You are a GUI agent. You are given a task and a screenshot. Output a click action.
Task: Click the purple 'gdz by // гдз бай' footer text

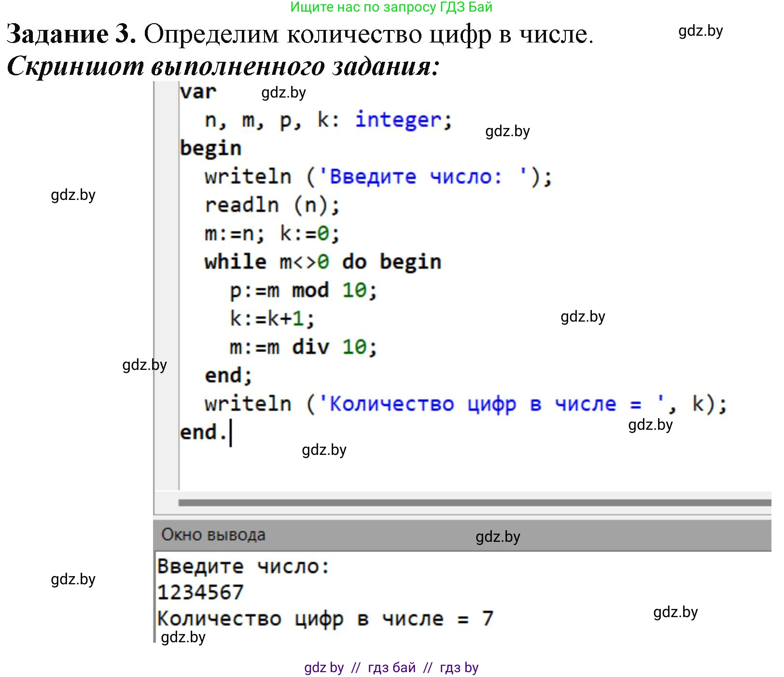click(391, 668)
